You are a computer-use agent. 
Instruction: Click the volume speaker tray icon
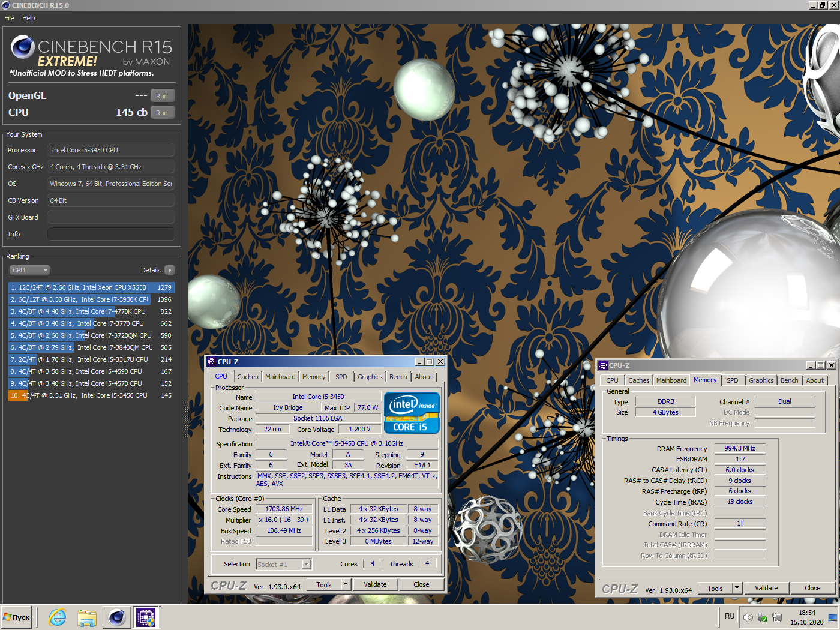pyautogui.click(x=748, y=617)
